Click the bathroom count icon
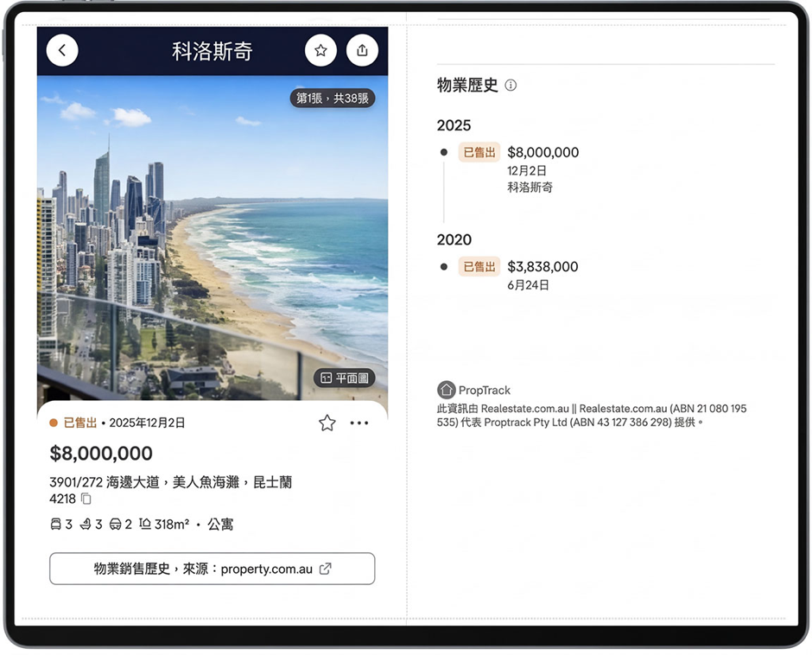 pyautogui.click(x=86, y=525)
